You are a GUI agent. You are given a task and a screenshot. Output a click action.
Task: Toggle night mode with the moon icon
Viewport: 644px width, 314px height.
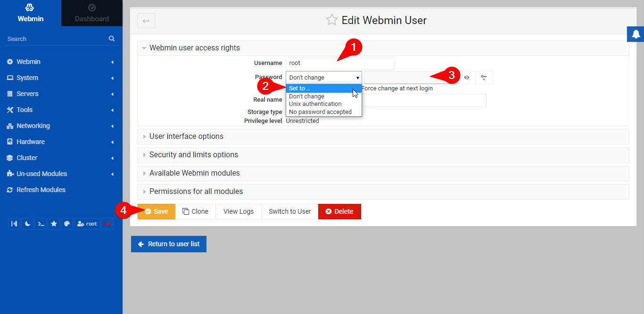click(x=27, y=224)
